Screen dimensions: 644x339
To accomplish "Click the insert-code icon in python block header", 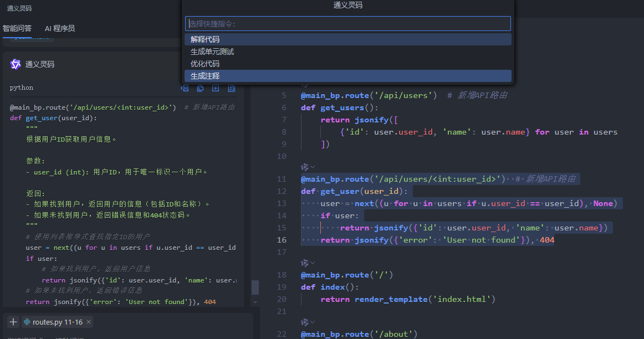I will [185, 88].
